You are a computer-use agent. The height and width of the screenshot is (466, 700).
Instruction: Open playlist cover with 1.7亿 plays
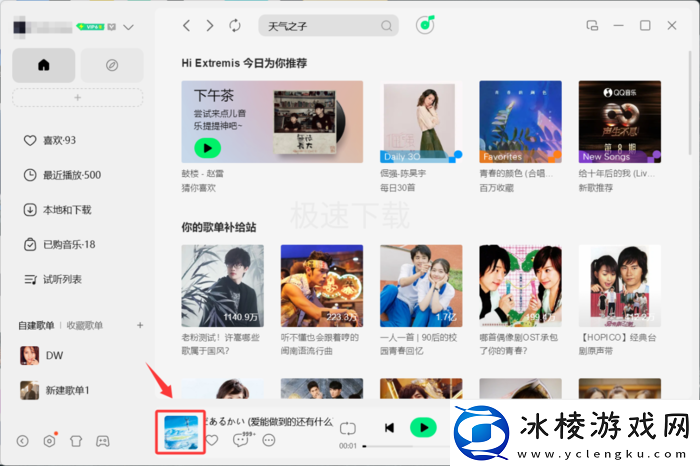pyautogui.click(x=421, y=286)
